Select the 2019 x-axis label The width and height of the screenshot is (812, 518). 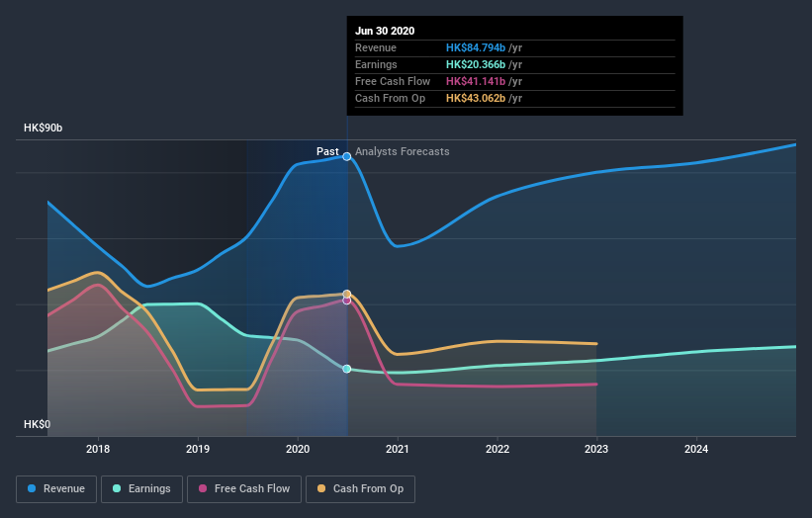click(198, 449)
